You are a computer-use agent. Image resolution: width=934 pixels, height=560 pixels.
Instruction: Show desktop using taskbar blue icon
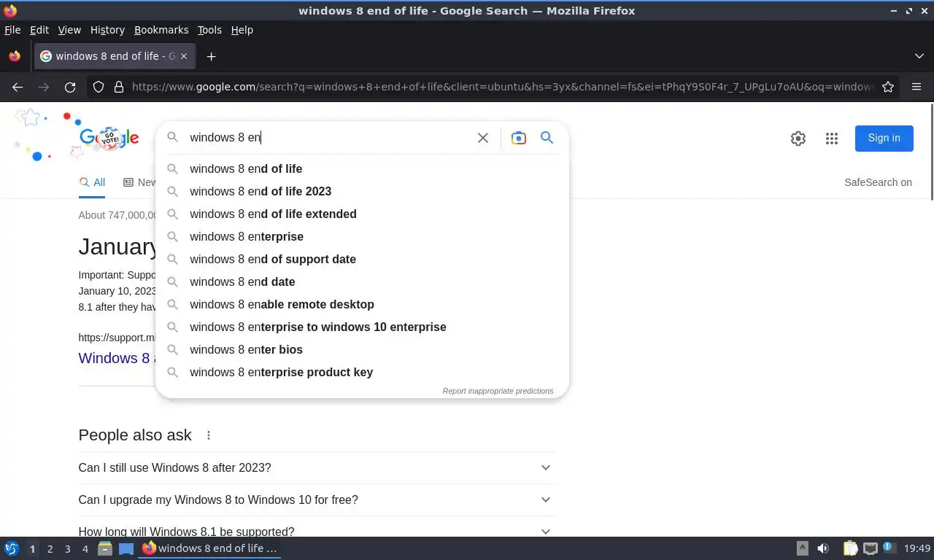click(126, 548)
